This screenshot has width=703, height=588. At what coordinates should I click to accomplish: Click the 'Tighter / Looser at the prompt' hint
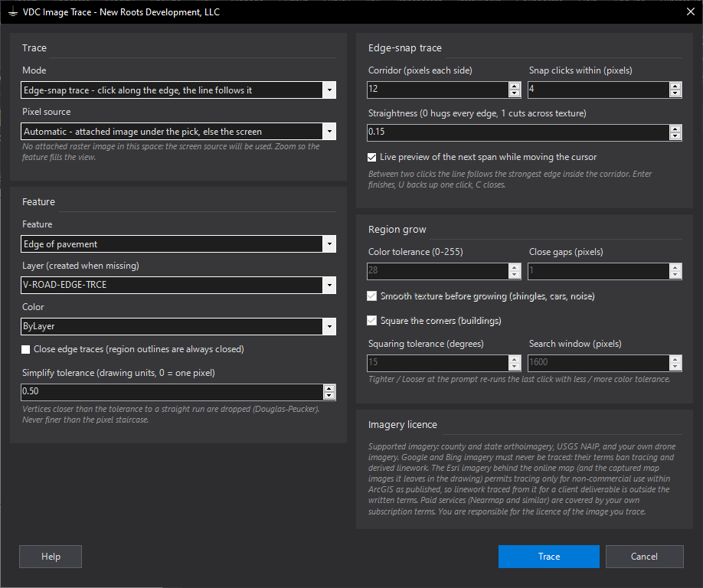(519, 379)
